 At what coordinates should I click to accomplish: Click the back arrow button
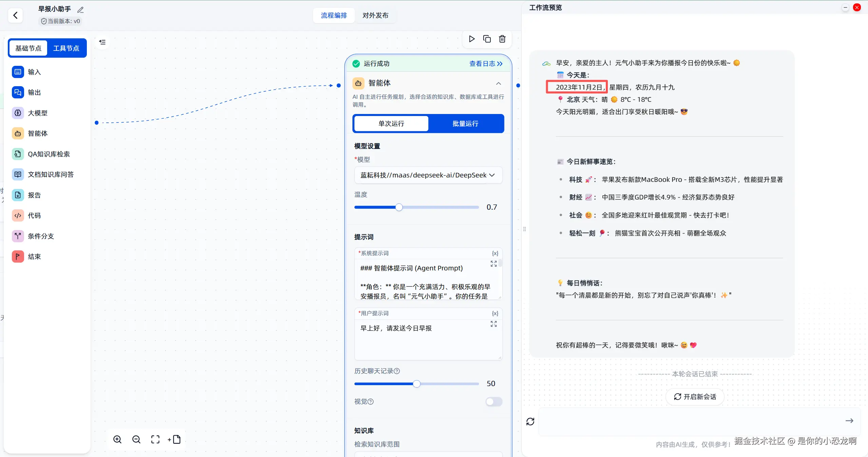click(15, 15)
